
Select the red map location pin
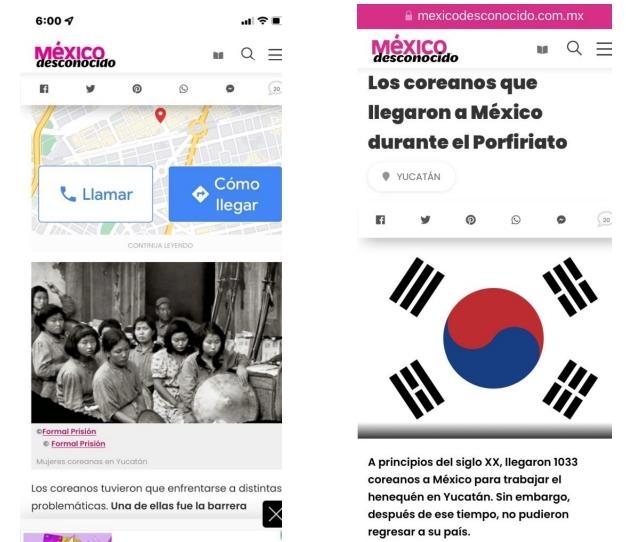coord(160,115)
